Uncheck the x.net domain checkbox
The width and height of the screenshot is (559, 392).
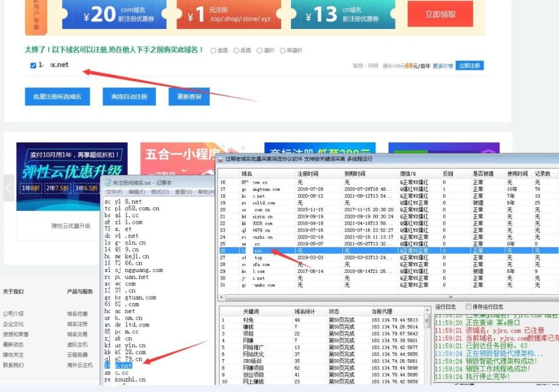pyautogui.click(x=33, y=66)
